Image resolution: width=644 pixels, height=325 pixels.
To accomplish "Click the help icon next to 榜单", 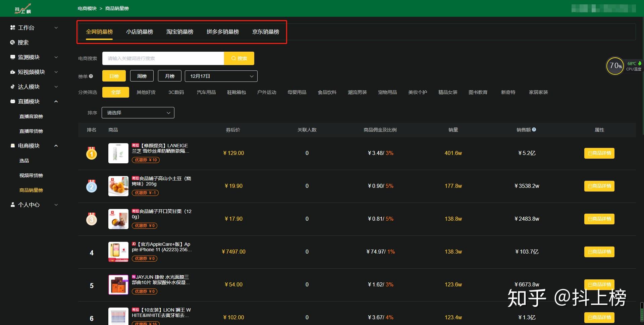I will pyautogui.click(x=91, y=76).
